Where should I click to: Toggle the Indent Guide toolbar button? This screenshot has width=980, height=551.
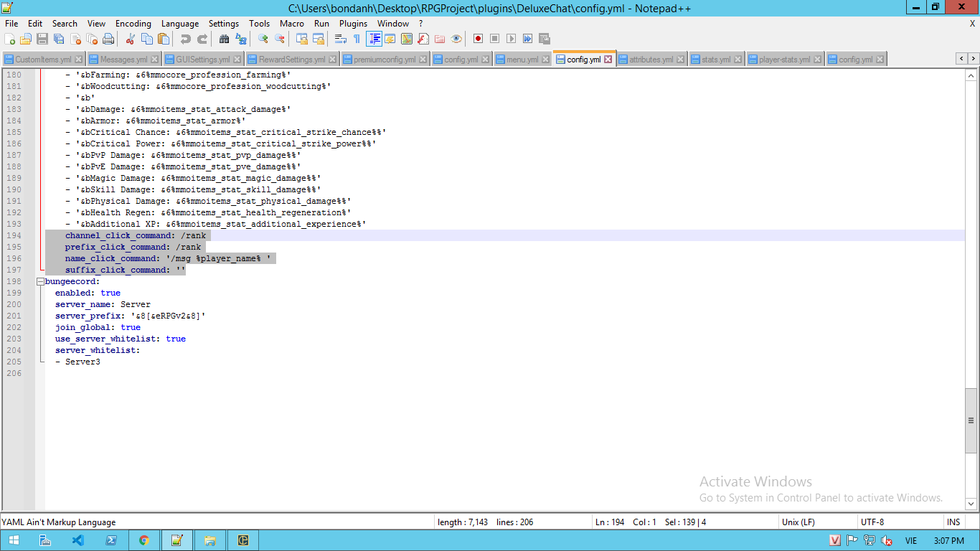point(374,39)
